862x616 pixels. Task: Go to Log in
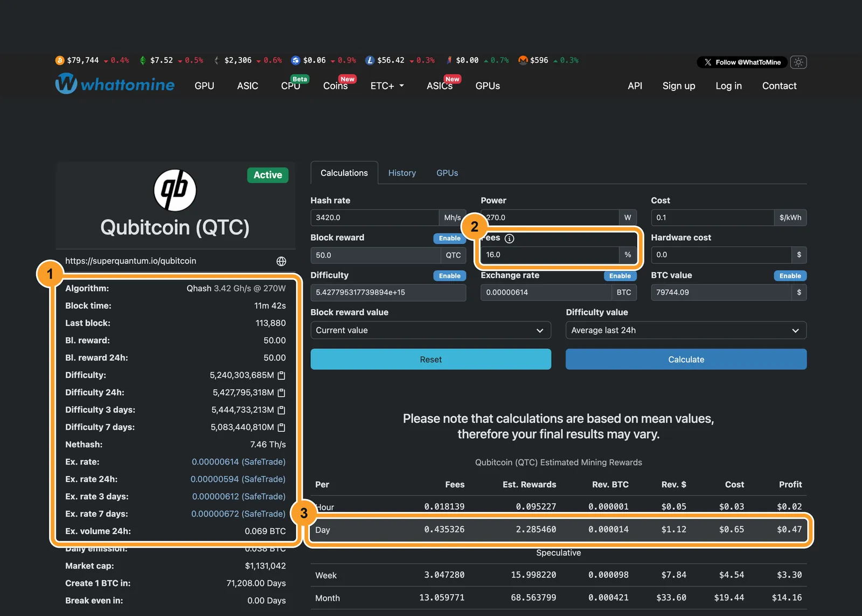tap(728, 86)
